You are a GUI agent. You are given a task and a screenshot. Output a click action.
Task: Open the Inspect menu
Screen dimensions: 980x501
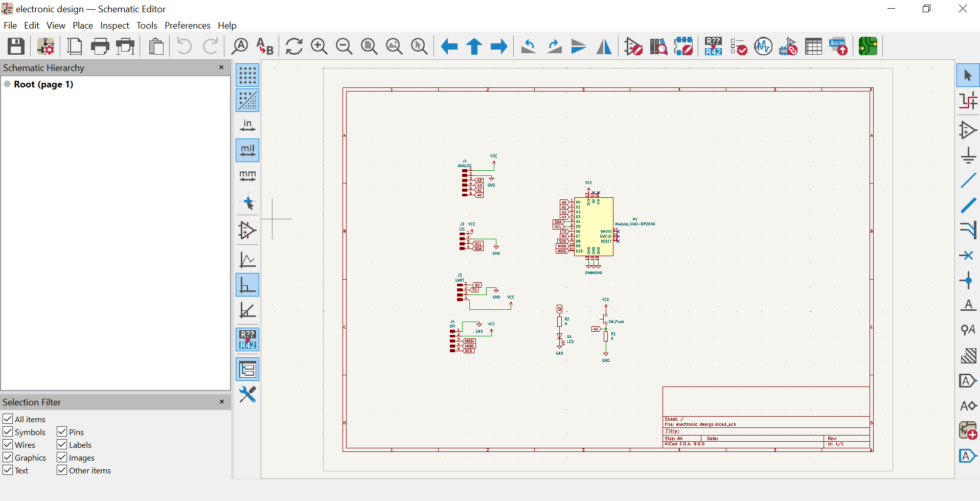coord(115,26)
